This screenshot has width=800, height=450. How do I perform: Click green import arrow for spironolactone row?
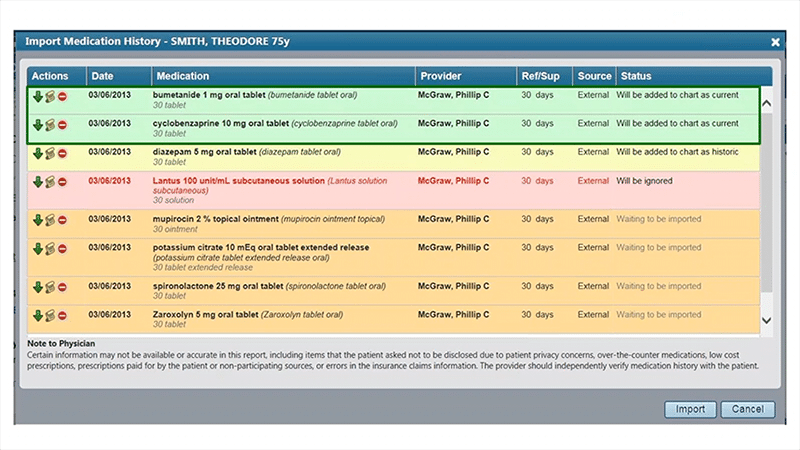[x=38, y=288]
